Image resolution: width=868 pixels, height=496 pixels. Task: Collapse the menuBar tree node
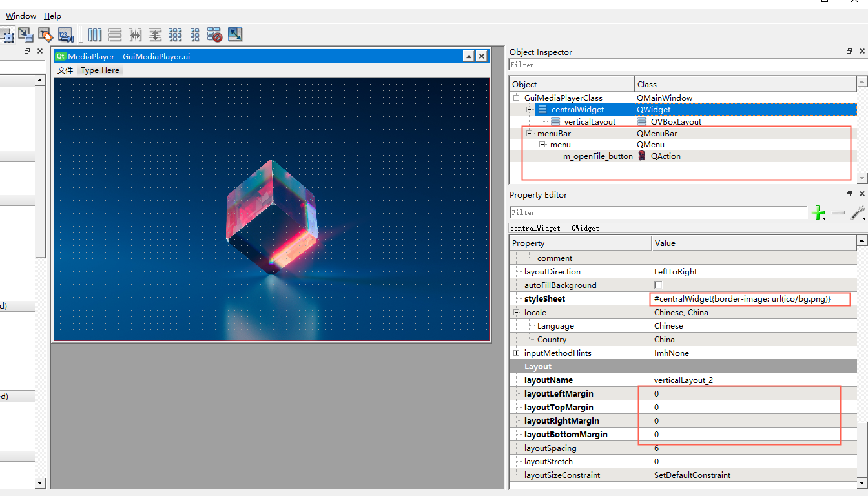(x=529, y=133)
